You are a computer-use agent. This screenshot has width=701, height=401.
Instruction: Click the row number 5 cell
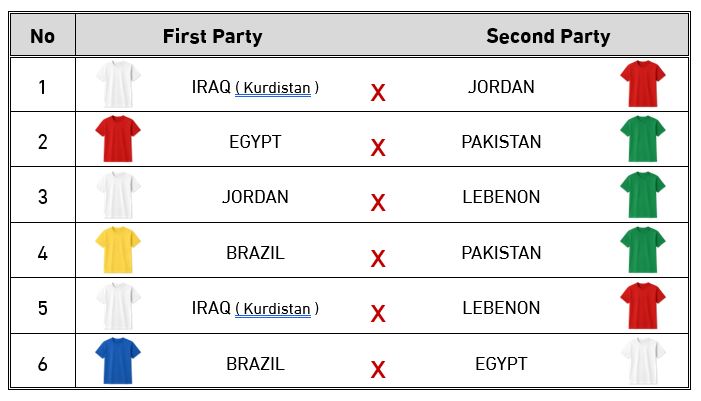(x=42, y=308)
